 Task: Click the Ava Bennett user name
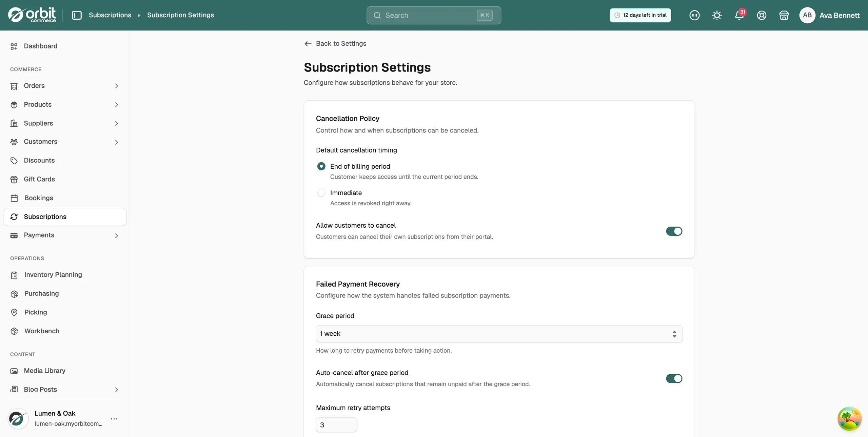[840, 15]
